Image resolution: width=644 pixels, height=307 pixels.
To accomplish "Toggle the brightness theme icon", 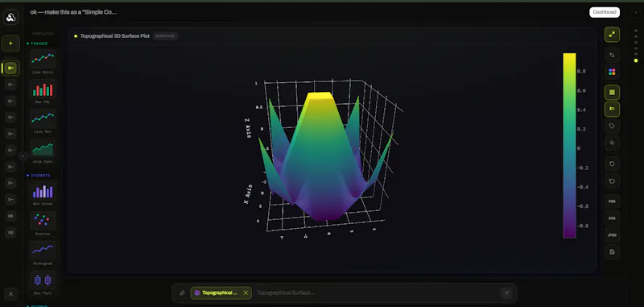I will point(612,143).
